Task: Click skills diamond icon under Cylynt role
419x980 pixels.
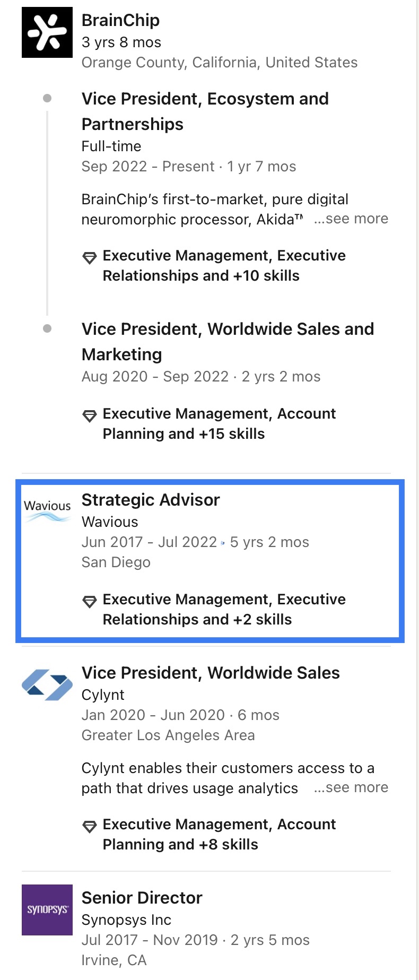Action: pyautogui.click(x=90, y=827)
